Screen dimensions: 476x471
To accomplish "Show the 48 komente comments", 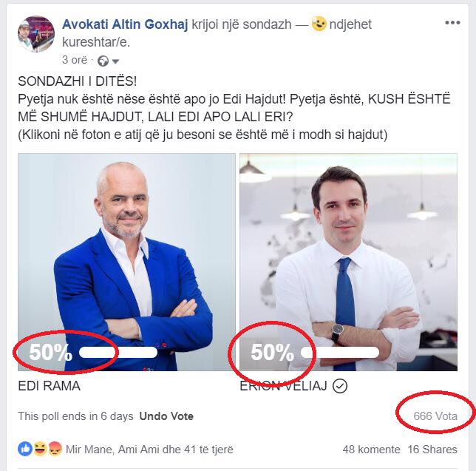I will [371, 450].
